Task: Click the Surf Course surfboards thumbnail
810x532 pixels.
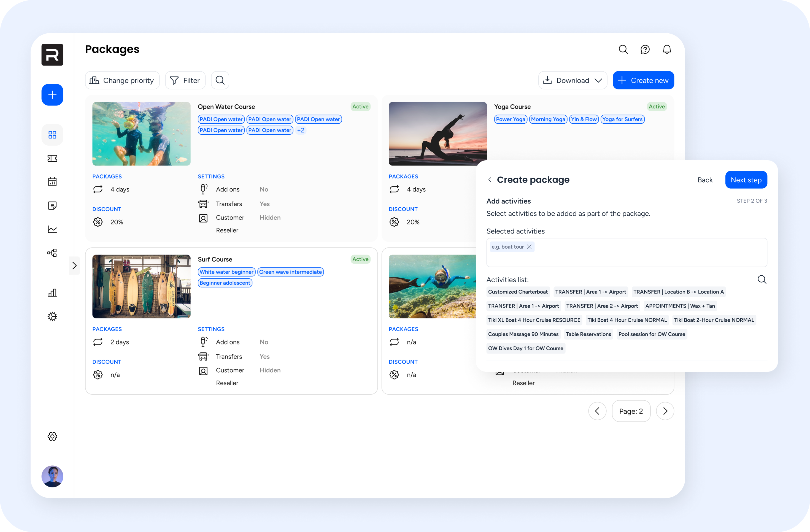Action: click(141, 286)
